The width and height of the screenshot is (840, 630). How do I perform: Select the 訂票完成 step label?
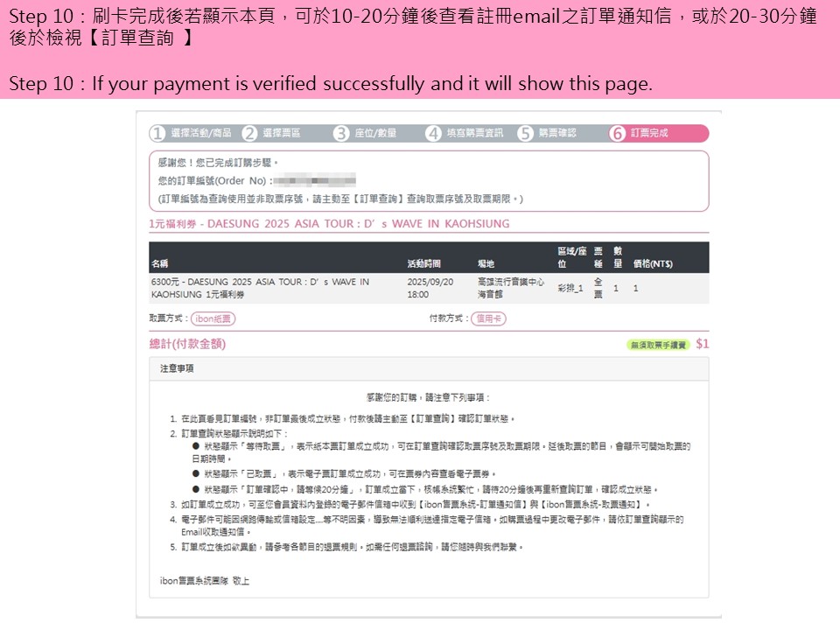click(649, 133)
